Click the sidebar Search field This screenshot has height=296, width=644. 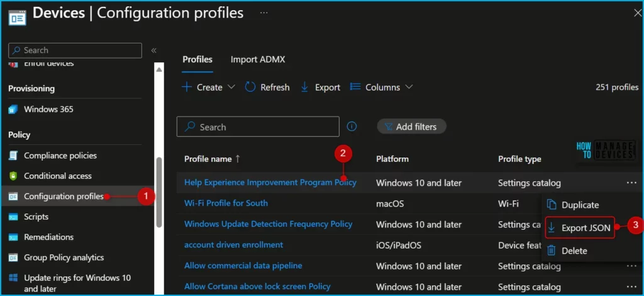point(75,50)
